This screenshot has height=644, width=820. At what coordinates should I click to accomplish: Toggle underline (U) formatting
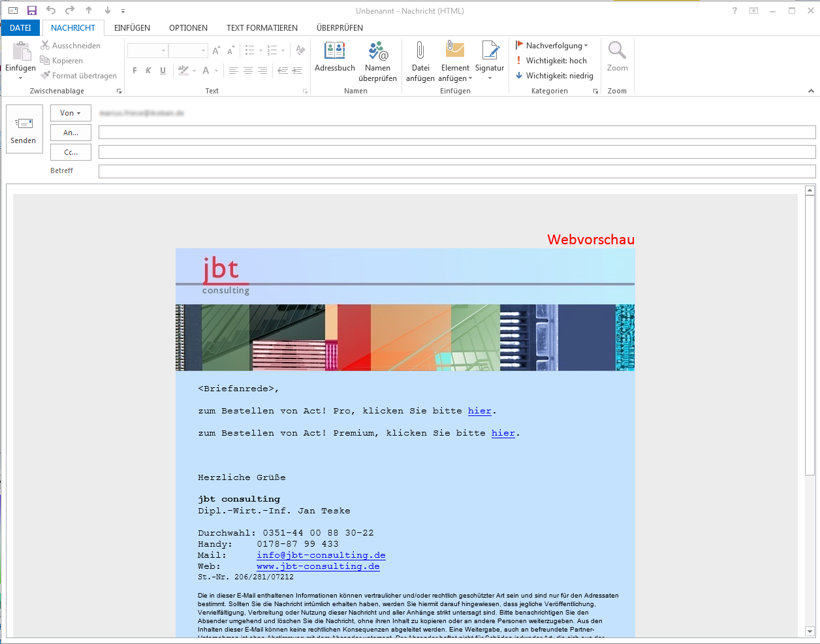click(x=163, y=71)
